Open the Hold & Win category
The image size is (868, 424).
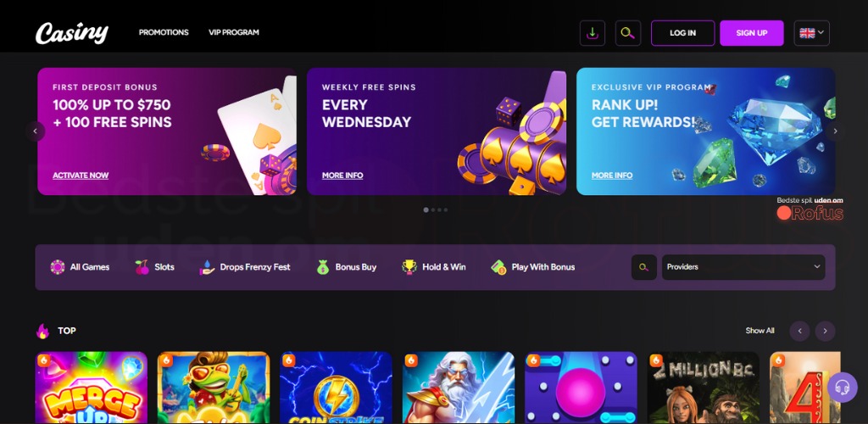tap(433, 267)
